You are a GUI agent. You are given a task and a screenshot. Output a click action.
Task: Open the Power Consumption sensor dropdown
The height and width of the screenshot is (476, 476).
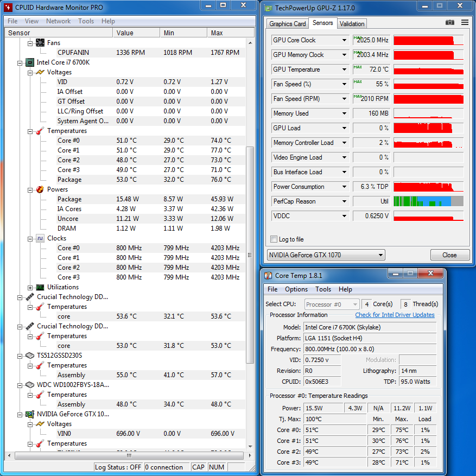(344, 187)
